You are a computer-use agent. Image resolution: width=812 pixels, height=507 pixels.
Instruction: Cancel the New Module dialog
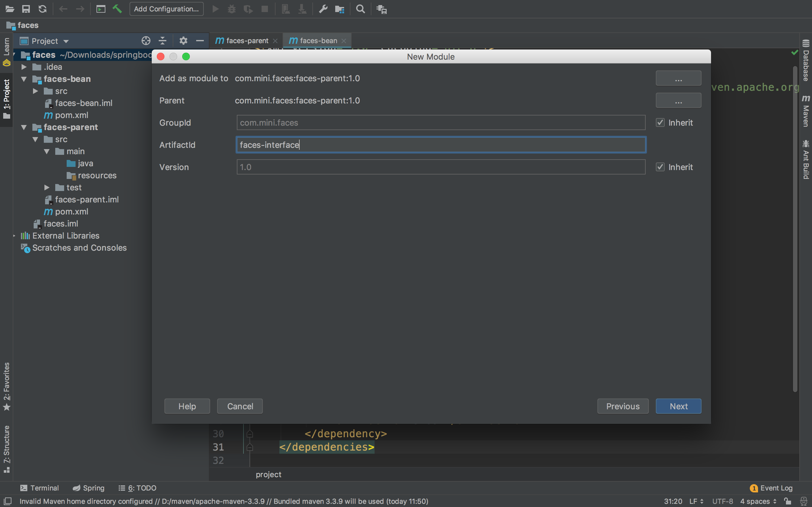pyautogui.click(x=239, y=406)
